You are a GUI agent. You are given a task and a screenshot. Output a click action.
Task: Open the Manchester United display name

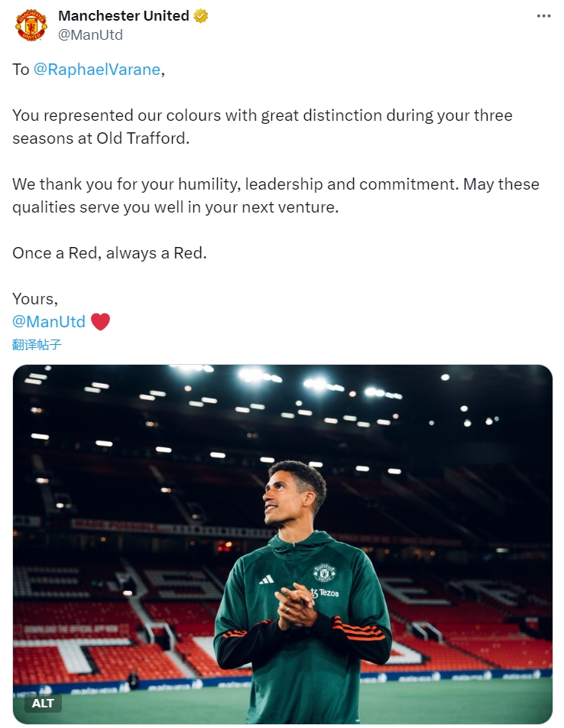tap(124, 16)
